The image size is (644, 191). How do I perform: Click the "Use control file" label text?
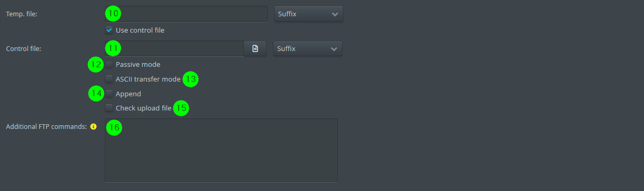[x=140, y=30]
